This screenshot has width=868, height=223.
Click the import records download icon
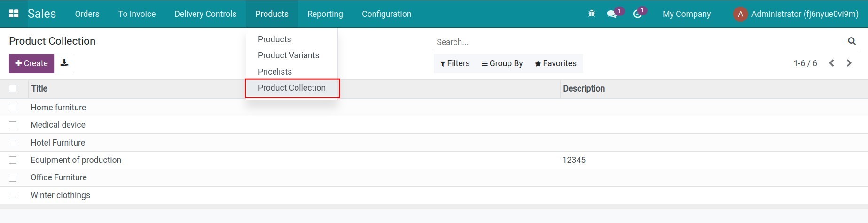64,63
